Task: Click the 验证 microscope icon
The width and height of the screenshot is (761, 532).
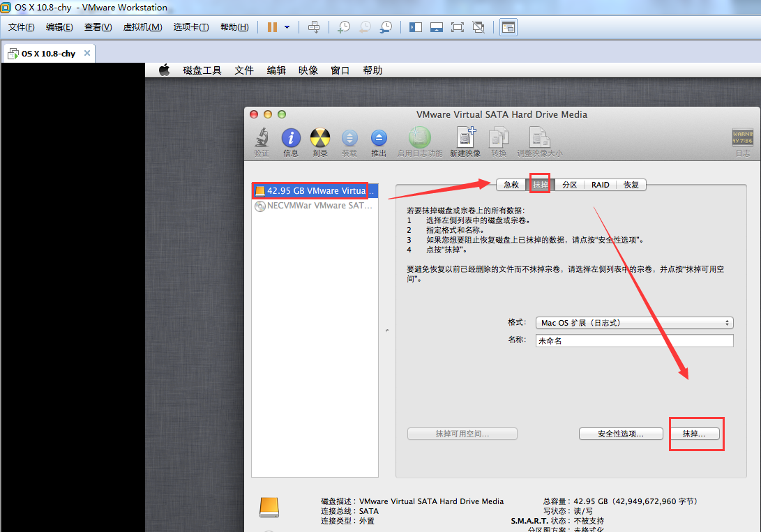Action: click(x=262, y=142)
